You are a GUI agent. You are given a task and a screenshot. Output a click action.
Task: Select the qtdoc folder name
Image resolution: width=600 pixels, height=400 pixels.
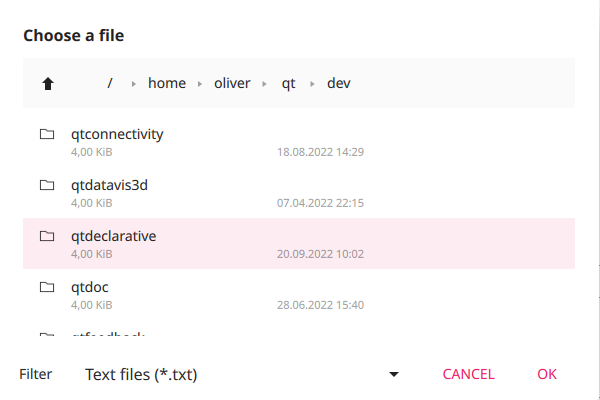pos(90,287)
